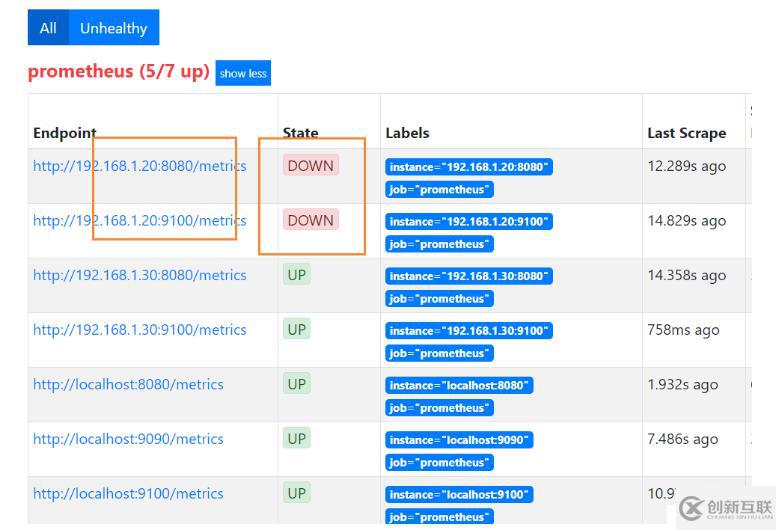The height and width of the screenshot is (530, 776).
Task: Click UP state badge for 192.168.1.30:8080
Action: 297,274
